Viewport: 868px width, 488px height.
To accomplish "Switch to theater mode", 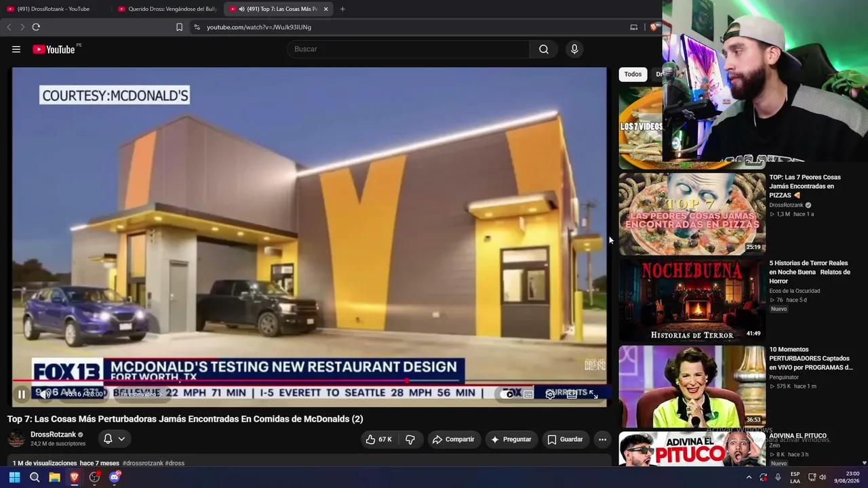I will coord(572,394).
